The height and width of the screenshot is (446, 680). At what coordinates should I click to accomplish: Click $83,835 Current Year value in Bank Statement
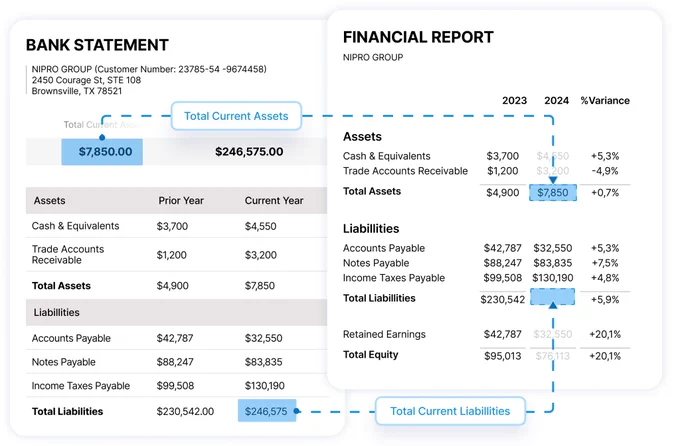[x=263, y=362]
